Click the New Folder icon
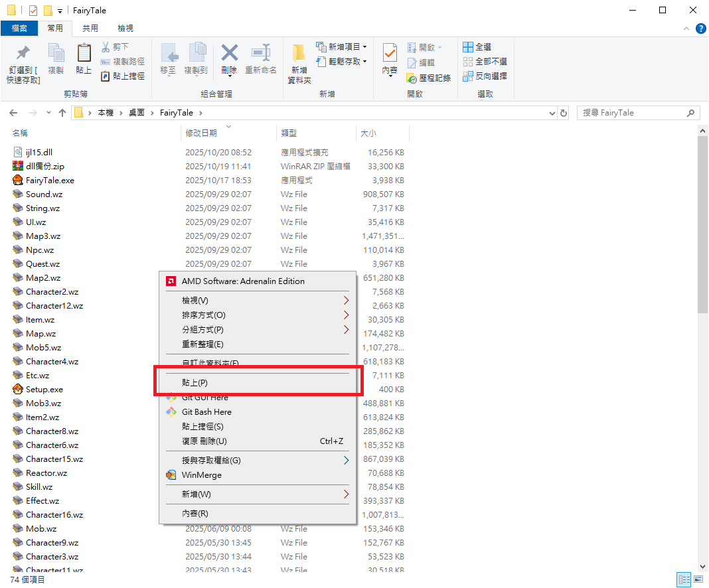709x588 pixels. [299, 54]
